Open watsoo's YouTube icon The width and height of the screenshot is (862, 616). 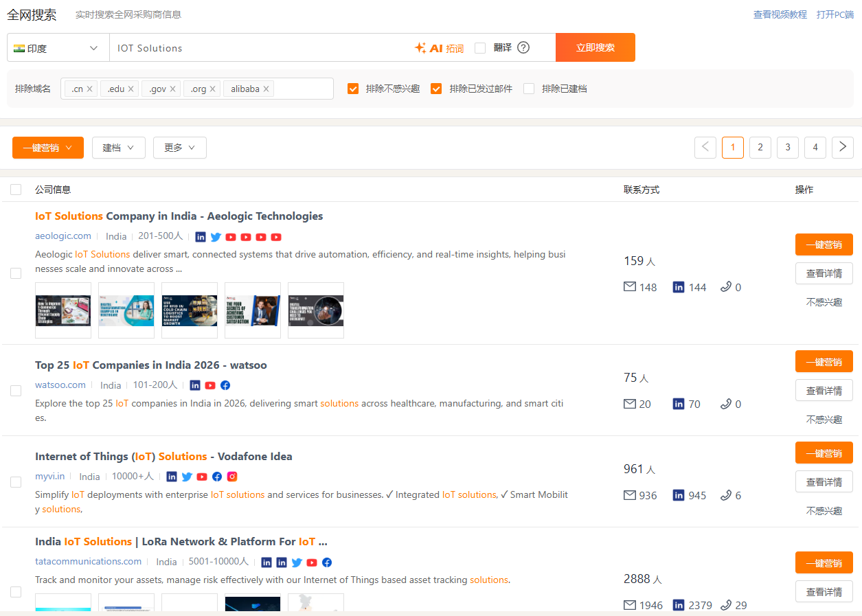210,385
